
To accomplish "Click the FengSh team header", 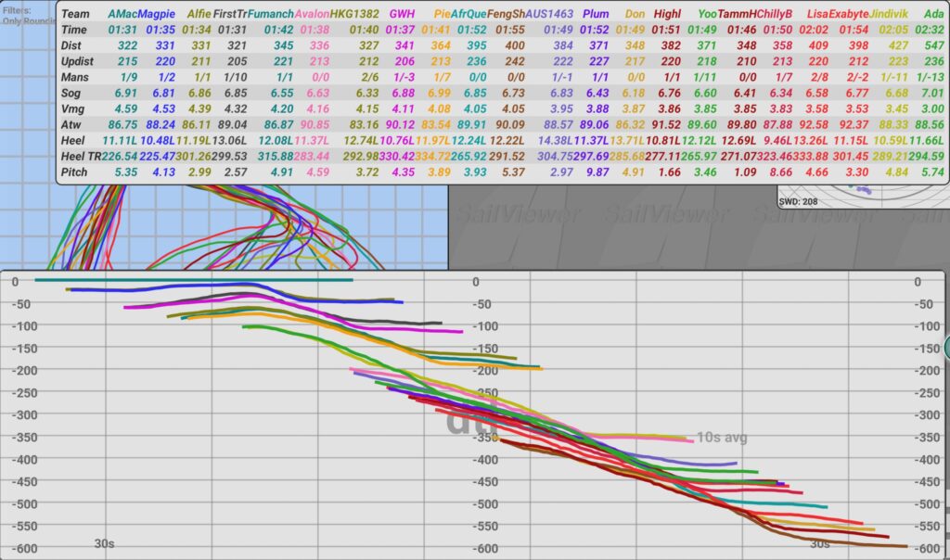I will point(506,14).
